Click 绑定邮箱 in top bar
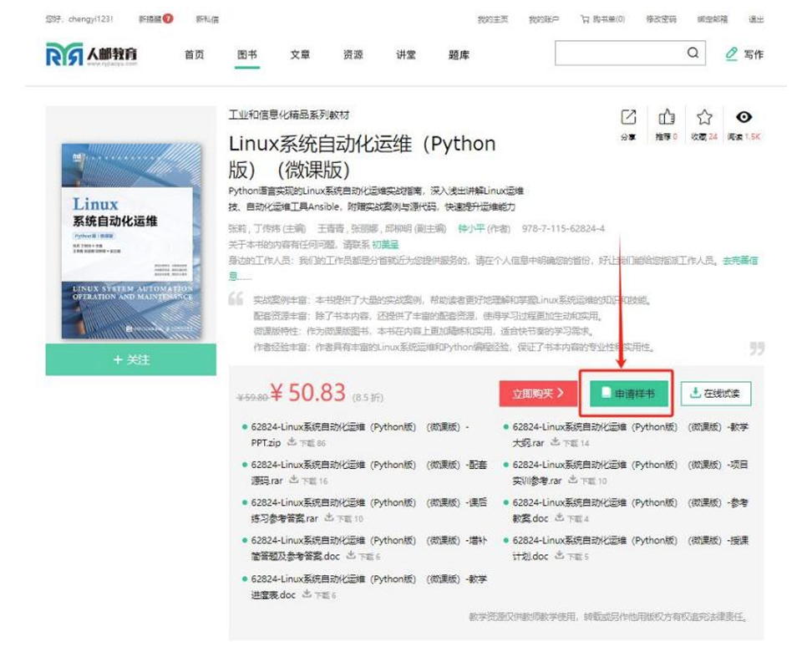The width and height of the screenshot is (812, 662). coord(712,19)
